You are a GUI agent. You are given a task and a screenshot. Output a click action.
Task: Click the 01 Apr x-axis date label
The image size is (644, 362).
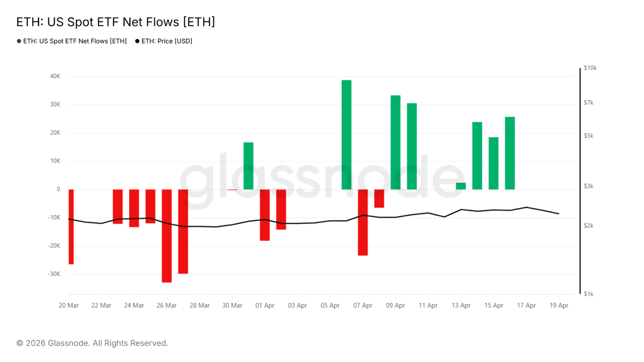(x=265, y=305)
